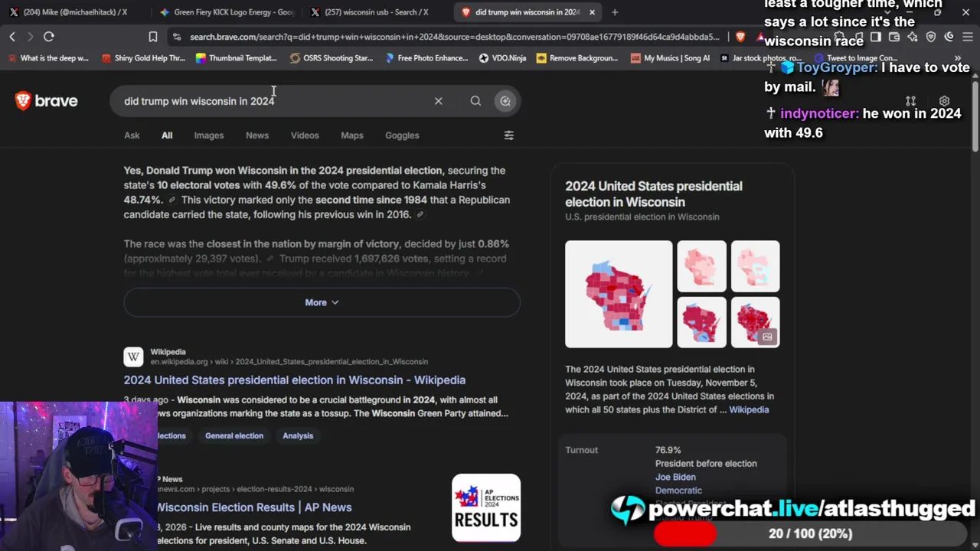Open the sort arrows icon near settings

910,101
